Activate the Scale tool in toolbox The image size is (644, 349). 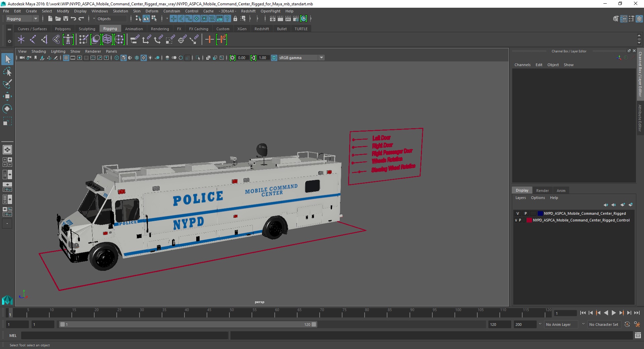coord(7,121)
